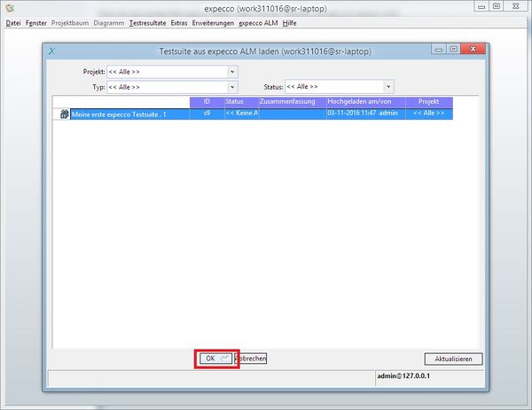Minimize the Testsuite laden dialog

(438, 50)
